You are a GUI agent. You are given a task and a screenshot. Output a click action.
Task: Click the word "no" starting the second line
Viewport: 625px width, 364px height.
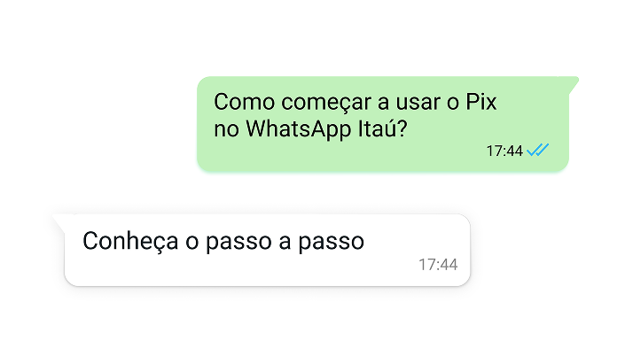tap(226, 130)
